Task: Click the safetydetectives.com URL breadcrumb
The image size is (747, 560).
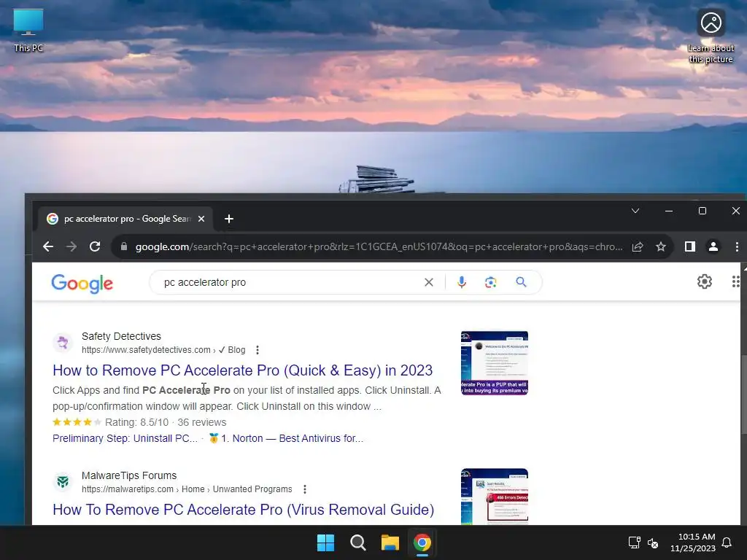Action: coord(163,350)
